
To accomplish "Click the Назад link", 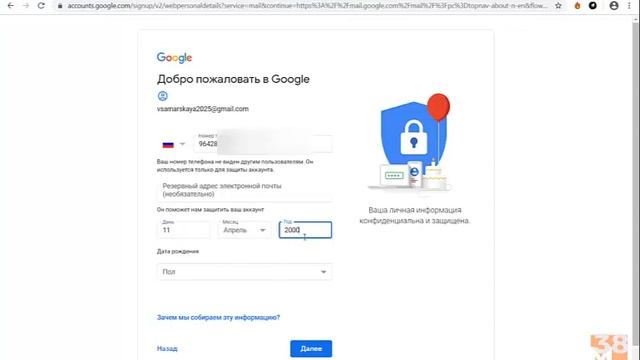I will [167, 349].
